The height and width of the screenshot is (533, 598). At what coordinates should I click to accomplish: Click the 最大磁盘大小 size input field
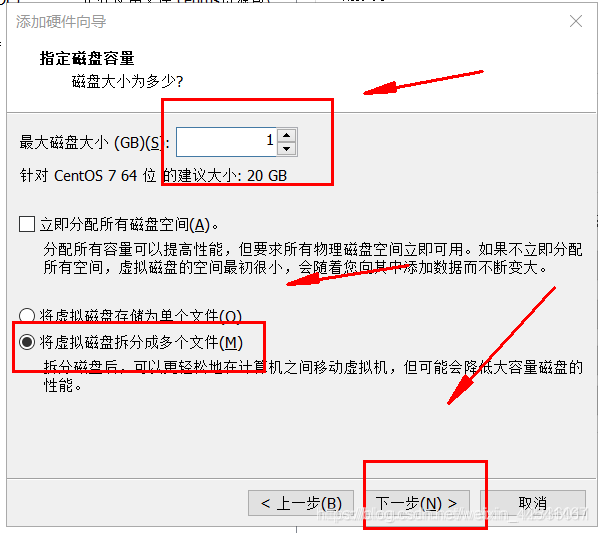226,142
